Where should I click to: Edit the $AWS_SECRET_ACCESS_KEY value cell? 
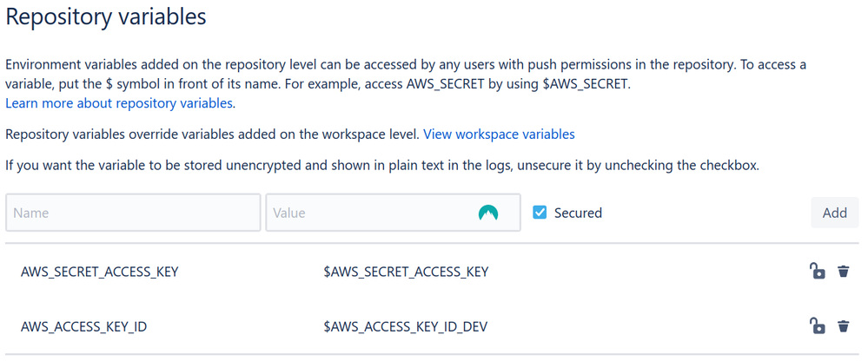(406, 272)
